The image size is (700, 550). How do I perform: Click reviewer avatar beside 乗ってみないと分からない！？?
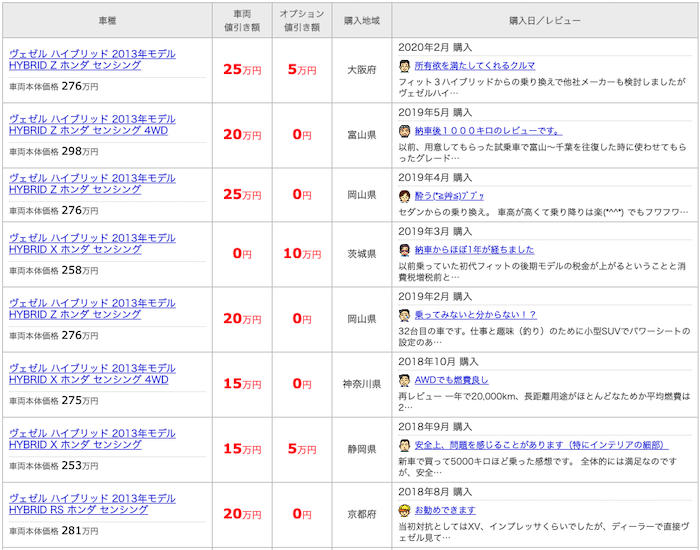[x=404, y=315]
